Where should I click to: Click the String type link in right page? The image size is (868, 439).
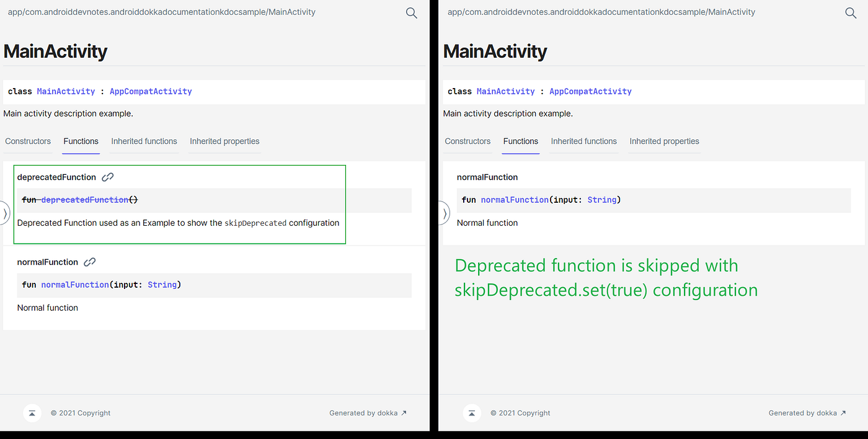coord(601,200)
